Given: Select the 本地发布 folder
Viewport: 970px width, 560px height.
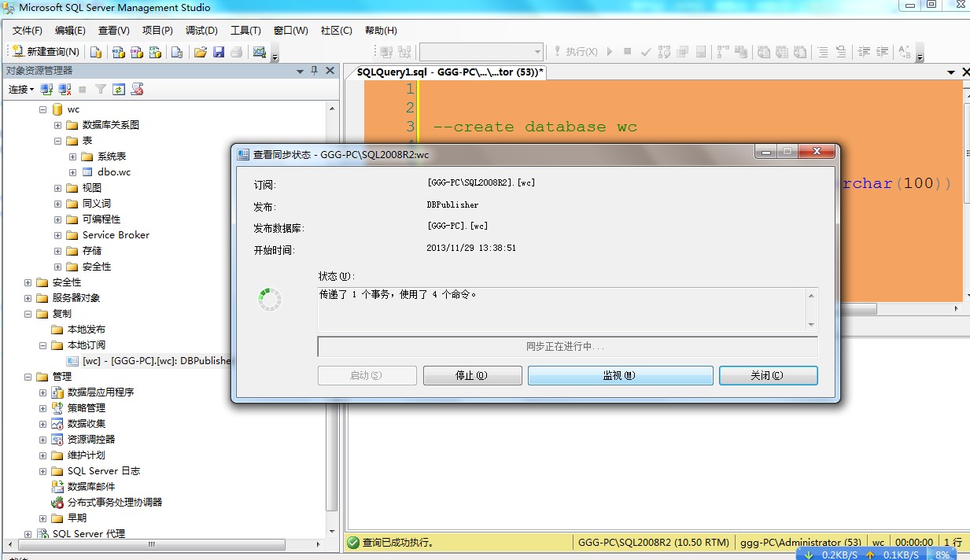Looking at the screenshot, I should click(x=79, y=330).
